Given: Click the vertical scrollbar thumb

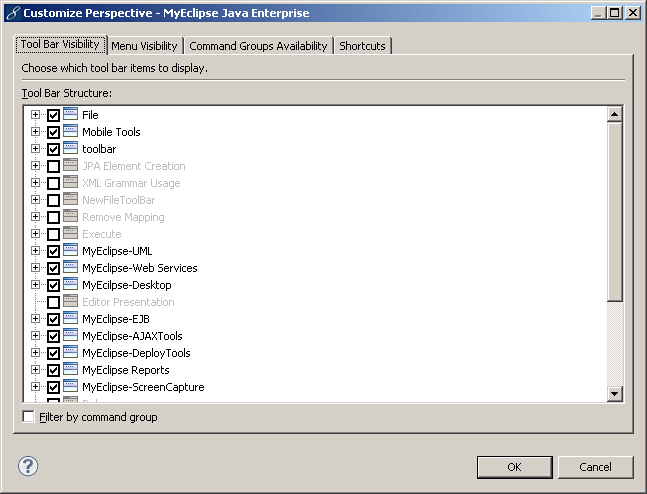Looking at the screenshot, I should click(614, 212).
